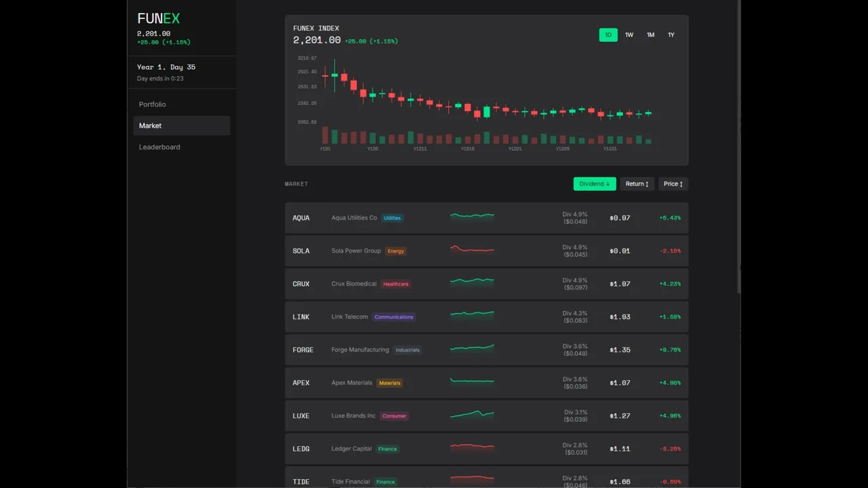The image size is (868, 488).
Task: Click the FUNEX INDEX chart title
Action: pyautogui.click(x=316, y=28)
